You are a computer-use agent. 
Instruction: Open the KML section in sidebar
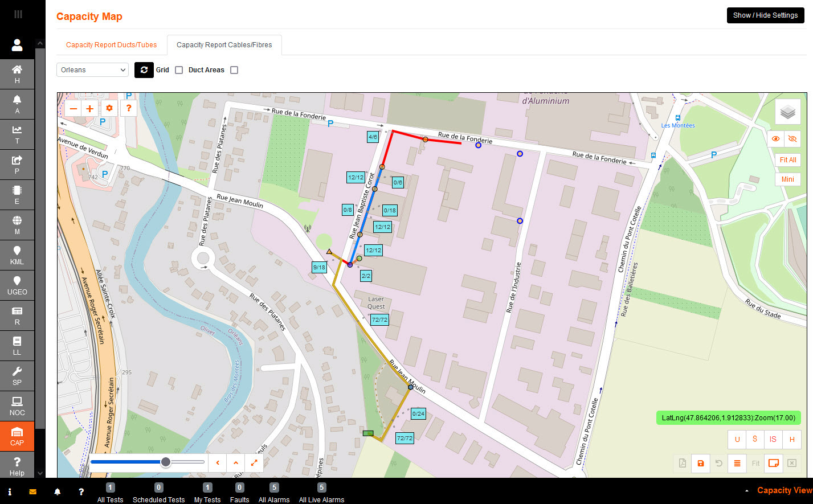[x=17, y=255]
